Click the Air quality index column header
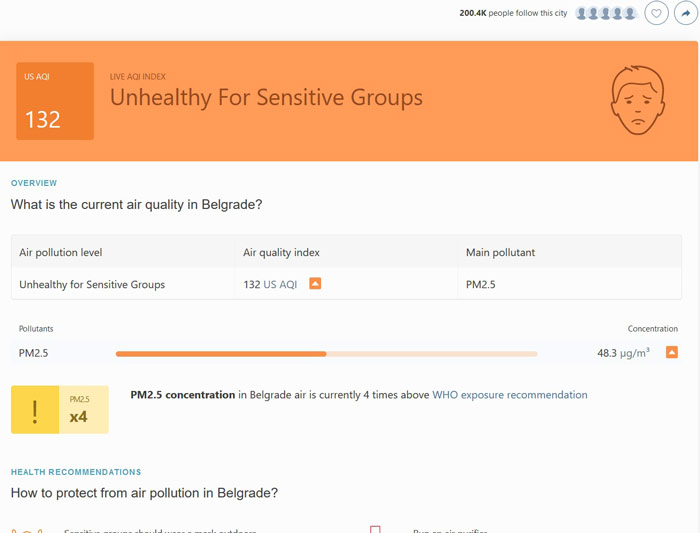 point(281,253)
